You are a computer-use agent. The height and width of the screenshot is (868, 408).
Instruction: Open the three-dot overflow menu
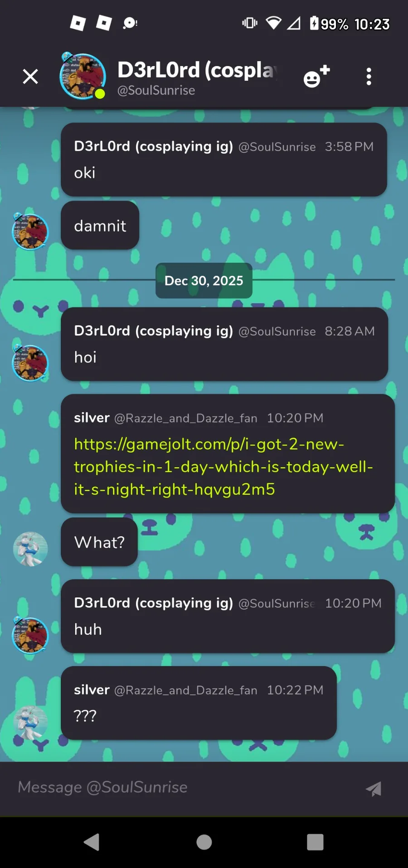point(369,77)
